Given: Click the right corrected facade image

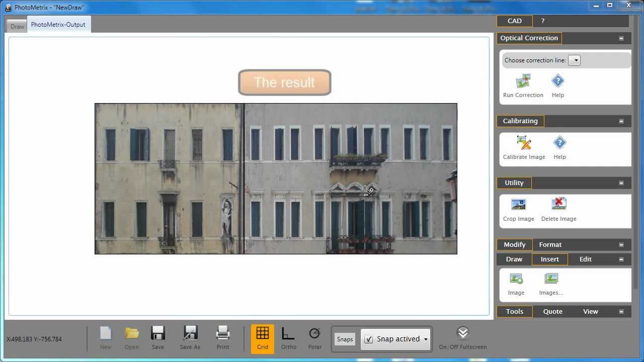Looking at the screenshot, I should pyautogui.click(x=351, y=178).
